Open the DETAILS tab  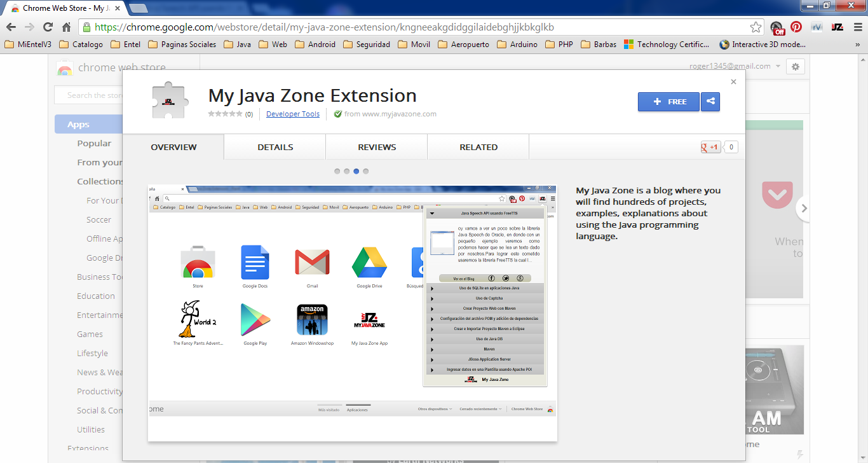(274, 147)
